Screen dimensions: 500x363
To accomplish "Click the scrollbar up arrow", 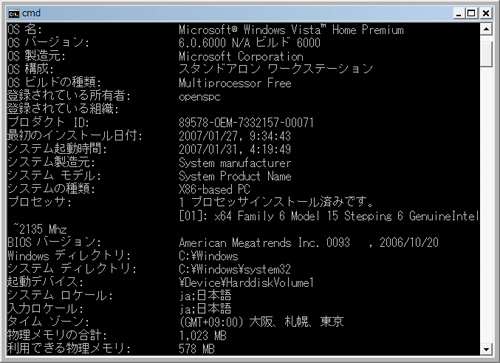I will 486,29.
